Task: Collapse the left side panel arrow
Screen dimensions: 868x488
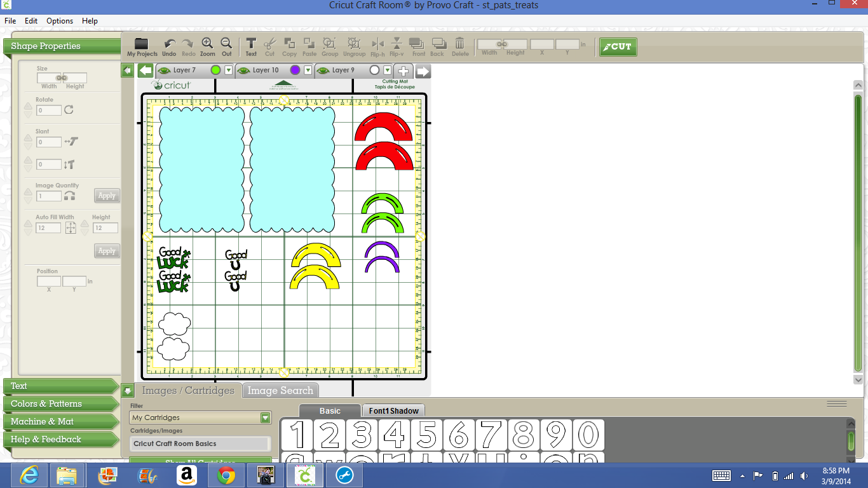Action: pos(127,71)
